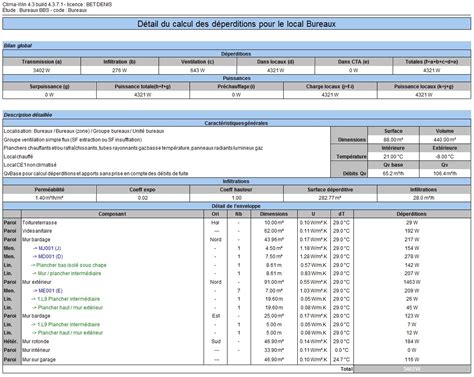474x377 pixels.
Task: Select the Infiltrations value '28.0 m³/h'
Action: point(424,198)
